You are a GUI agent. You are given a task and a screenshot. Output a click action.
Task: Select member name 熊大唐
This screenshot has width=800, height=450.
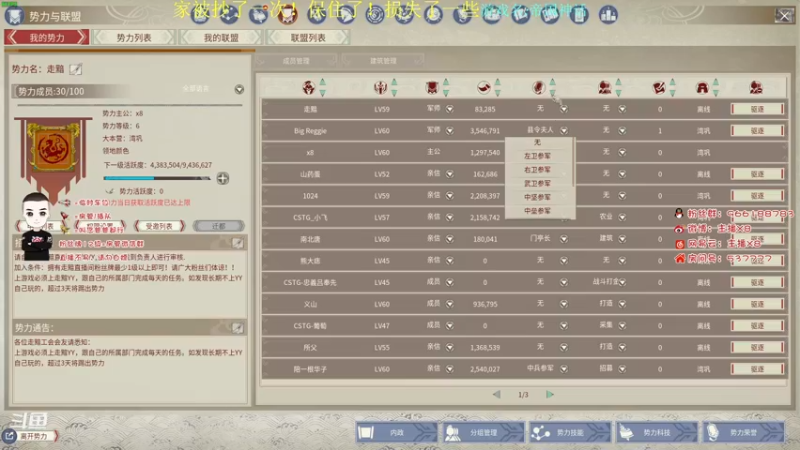coord(310,261)
